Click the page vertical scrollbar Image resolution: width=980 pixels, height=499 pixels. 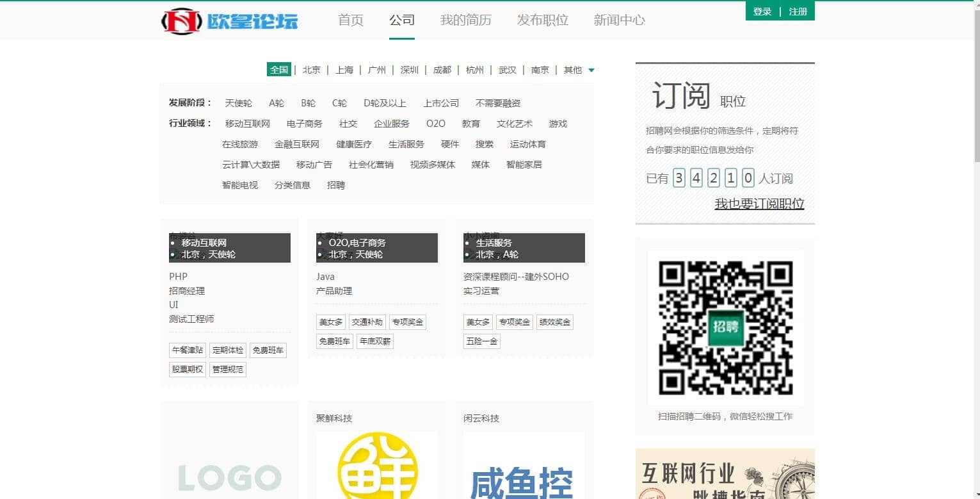tap(976, 83)
